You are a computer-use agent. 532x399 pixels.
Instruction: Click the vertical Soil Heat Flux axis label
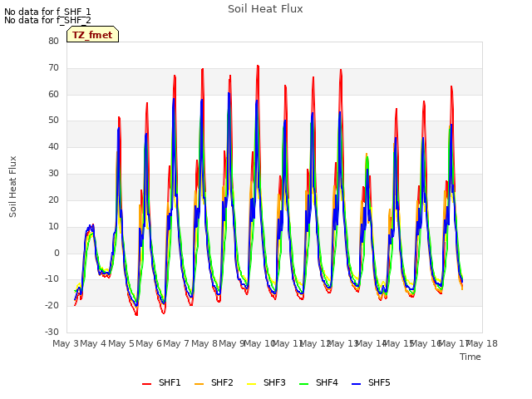(x=13, y=186)
